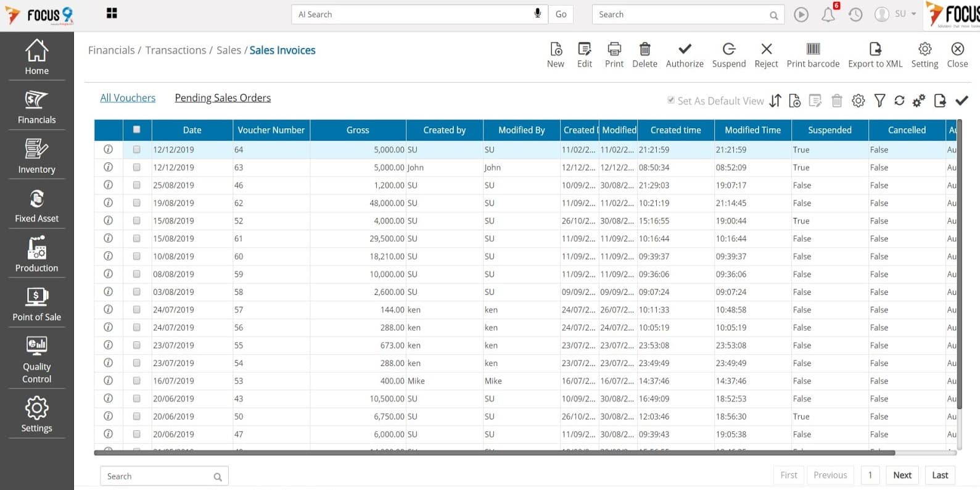Open the apps grid menu icon
This screenshot has height=490, width=980.
112,14
